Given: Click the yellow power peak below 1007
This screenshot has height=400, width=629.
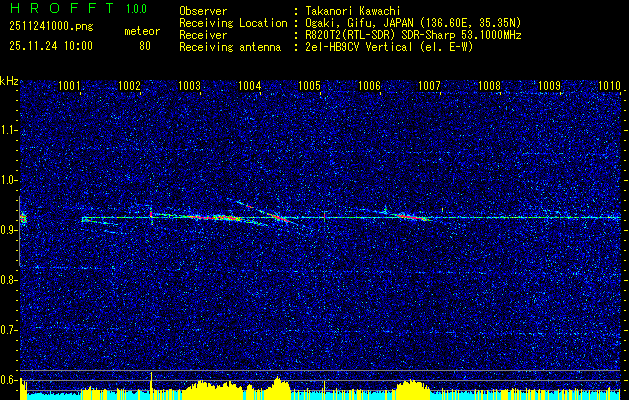Looking at the screenshot, I should click(x=412, y=389).
